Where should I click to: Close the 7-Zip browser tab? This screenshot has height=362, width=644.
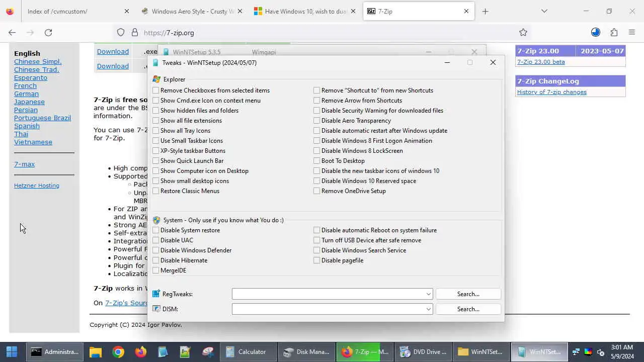click(466, 11)
